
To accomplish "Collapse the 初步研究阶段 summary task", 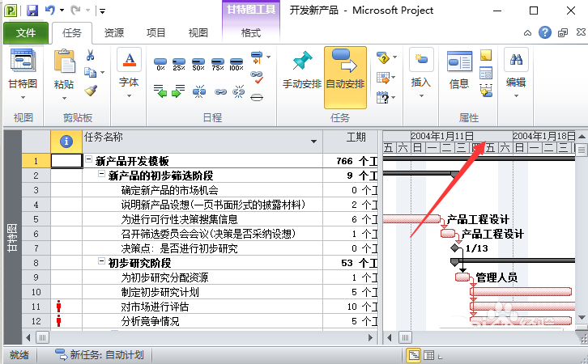I will (101, 261).
